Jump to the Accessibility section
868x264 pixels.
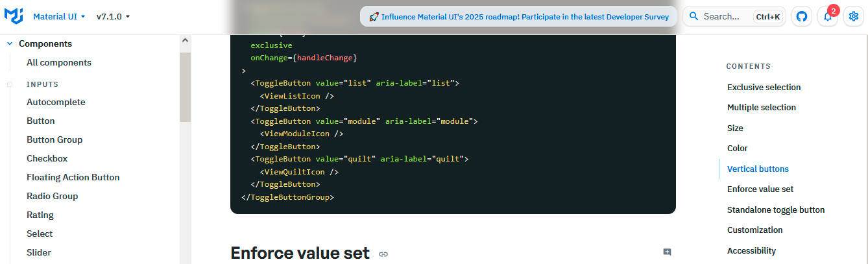[752, 250]
